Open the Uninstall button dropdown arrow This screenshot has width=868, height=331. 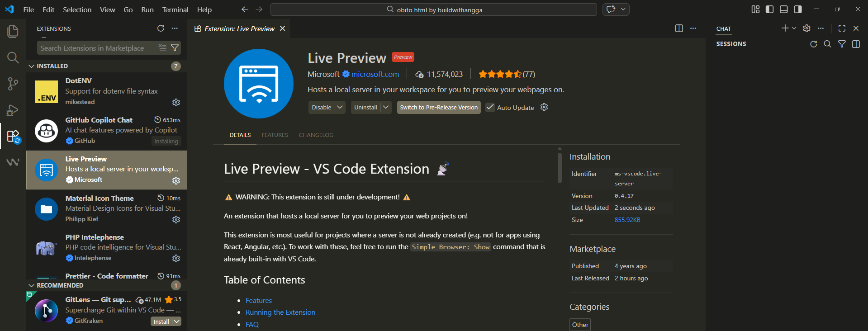[386, 107]
